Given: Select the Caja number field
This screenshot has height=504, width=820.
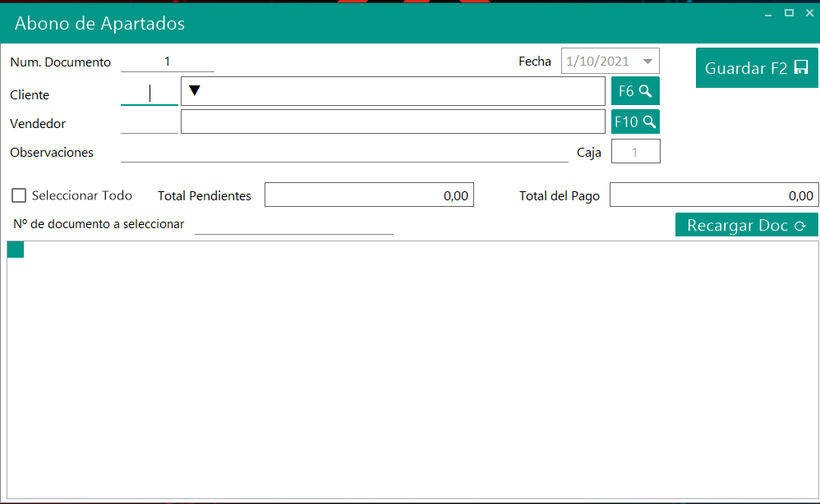Looking at the screenshot, I should pos(635,152).
